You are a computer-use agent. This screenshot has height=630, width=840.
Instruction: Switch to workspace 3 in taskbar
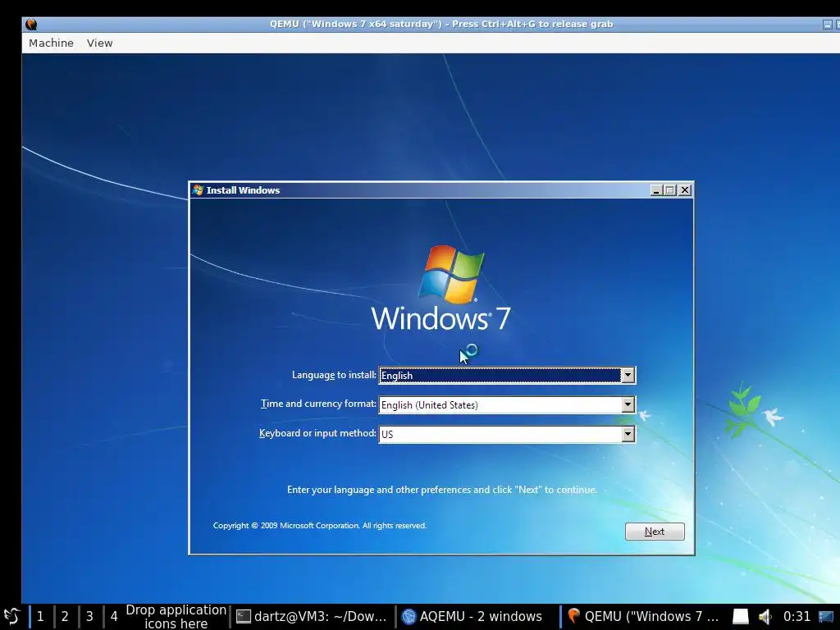(89, 617)
